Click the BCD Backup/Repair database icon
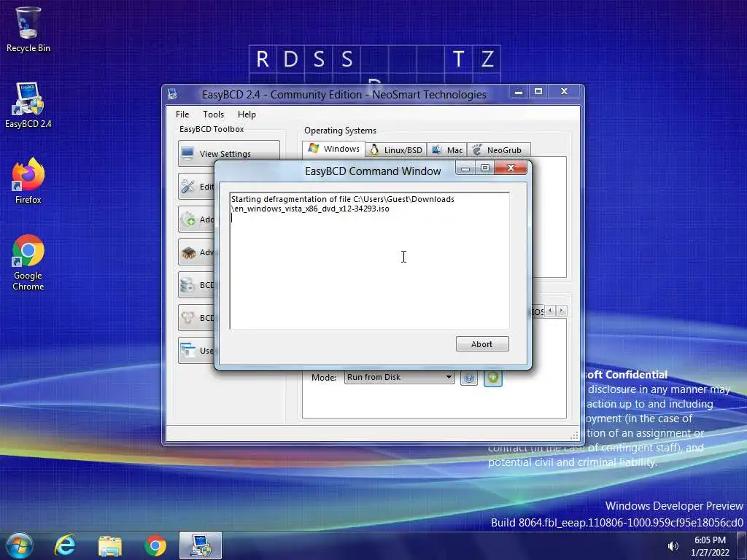 pos(187,285)
